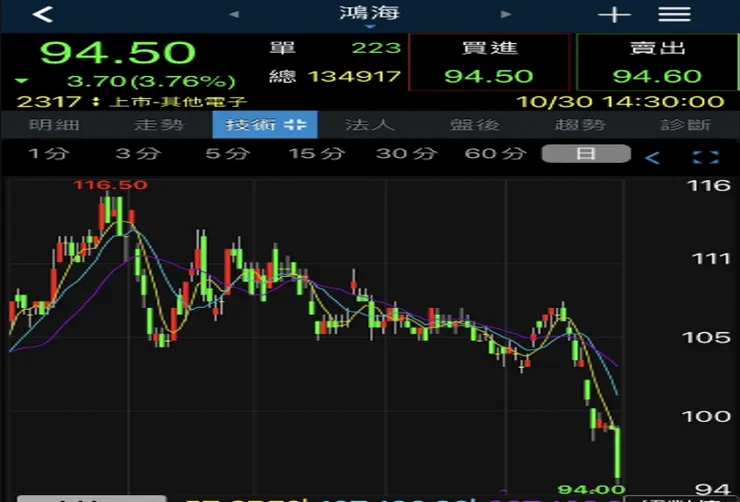Expand chart to fullscreen
The height and width of the screenshot is (502, 740).
point(706,158)
